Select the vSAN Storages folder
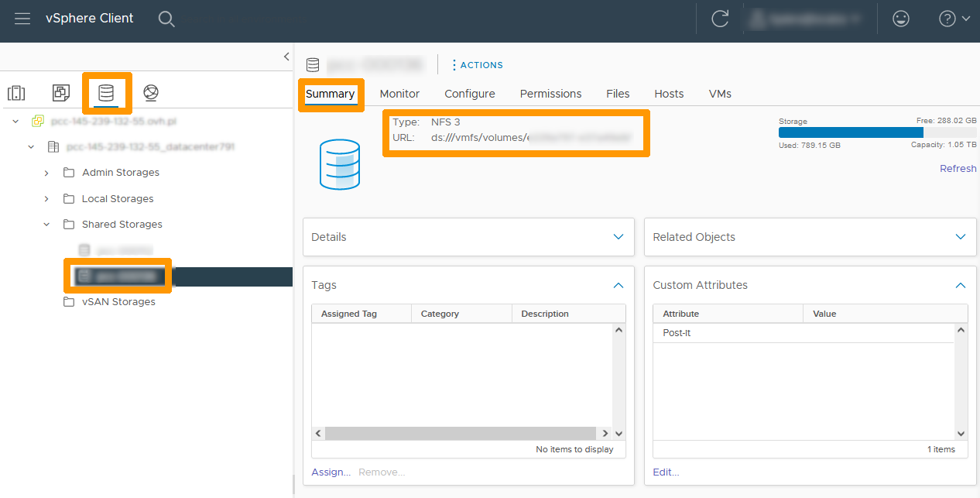980x498 pixels. (x=118, y=302)
